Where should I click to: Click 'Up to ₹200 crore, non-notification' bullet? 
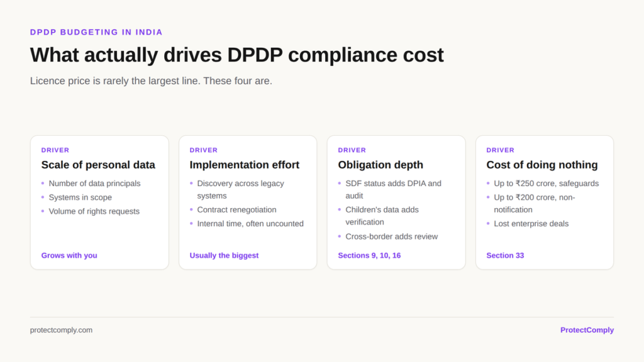[535, 204]
